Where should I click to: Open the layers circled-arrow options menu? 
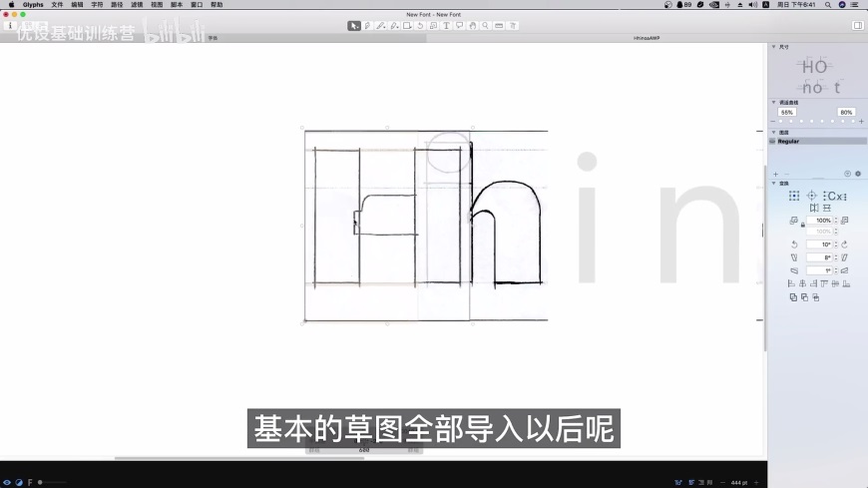click(847, 174)
